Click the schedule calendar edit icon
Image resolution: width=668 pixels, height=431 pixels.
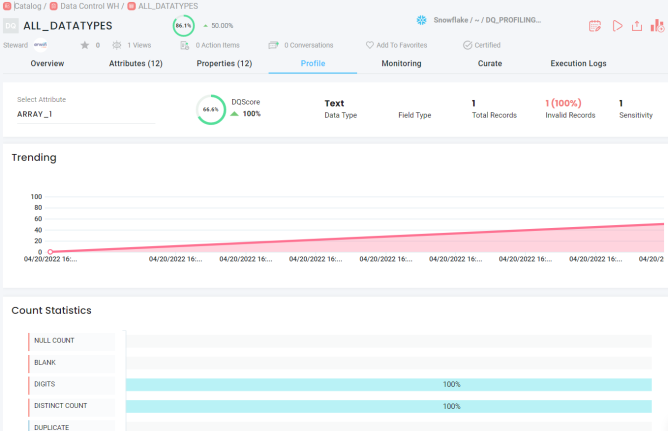coord(596,26)
